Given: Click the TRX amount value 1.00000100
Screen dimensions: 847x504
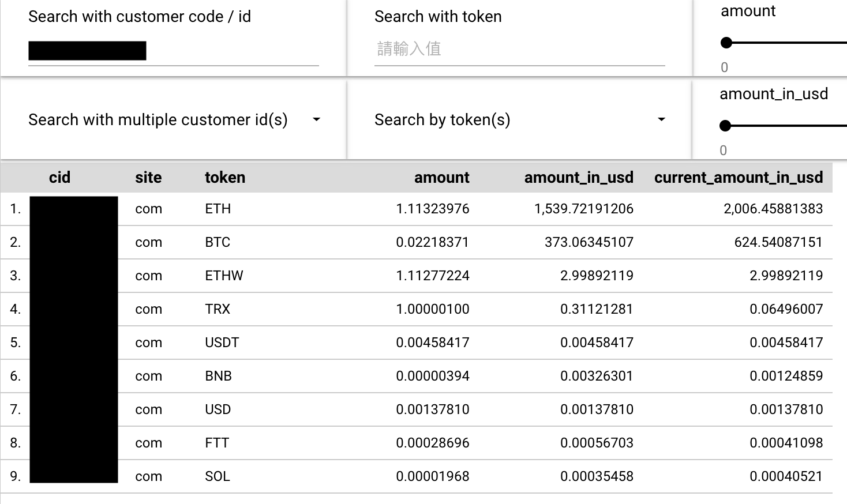Looking at the screenshot, I should 432,309.
